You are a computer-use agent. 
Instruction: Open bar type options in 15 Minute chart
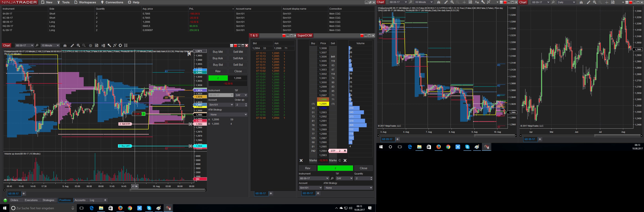(65, 46)
